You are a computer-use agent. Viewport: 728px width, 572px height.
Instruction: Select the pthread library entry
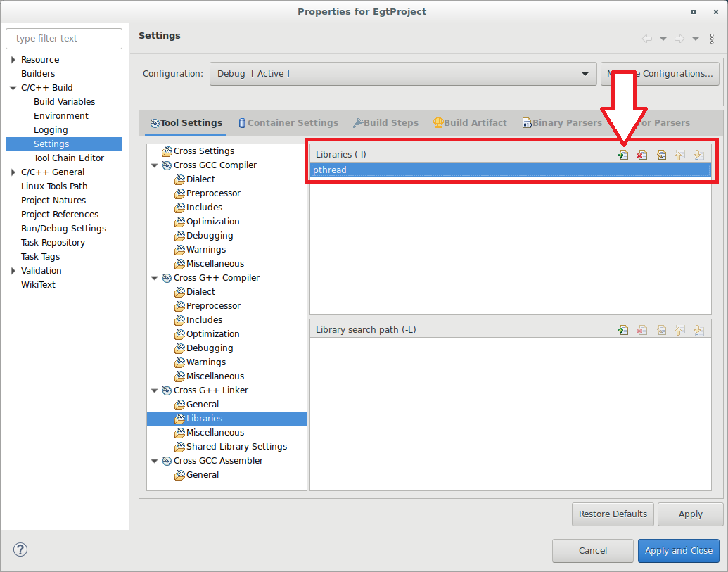(510, 170)
